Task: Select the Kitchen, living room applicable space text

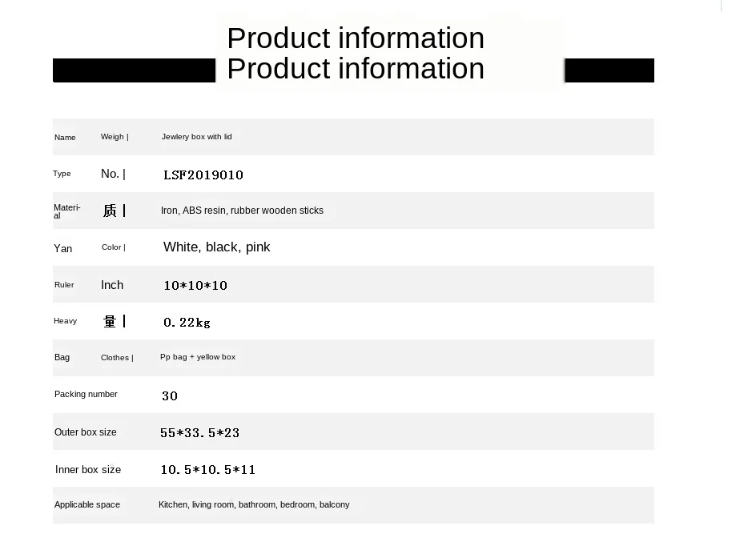Action: click(x=254, y=504)
